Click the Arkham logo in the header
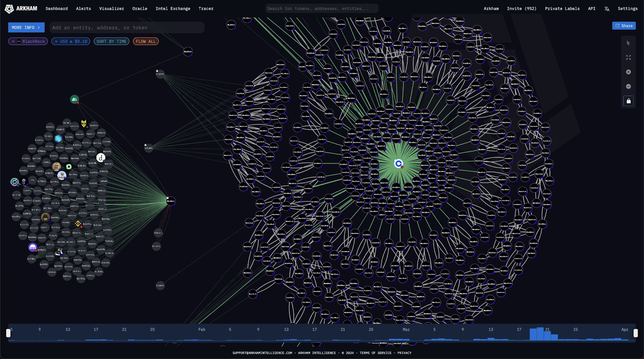The width and height of the screenshot is (644, 359). point(21,8)
